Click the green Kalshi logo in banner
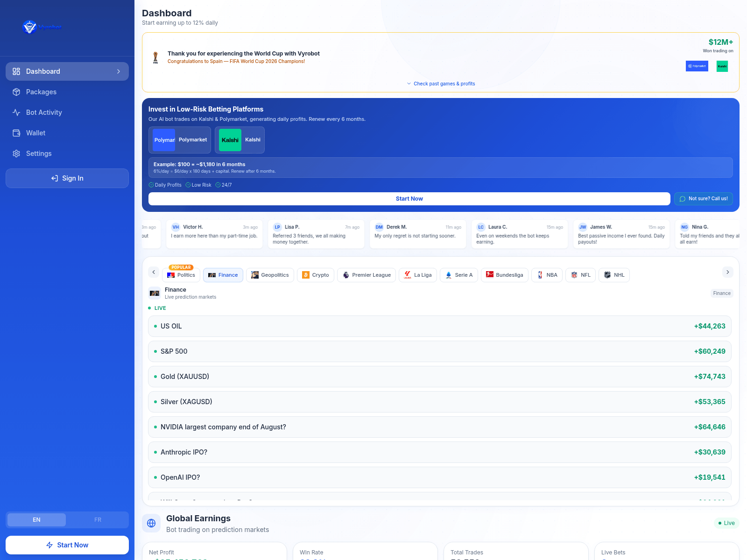The image size is (747, 560). 722,66
